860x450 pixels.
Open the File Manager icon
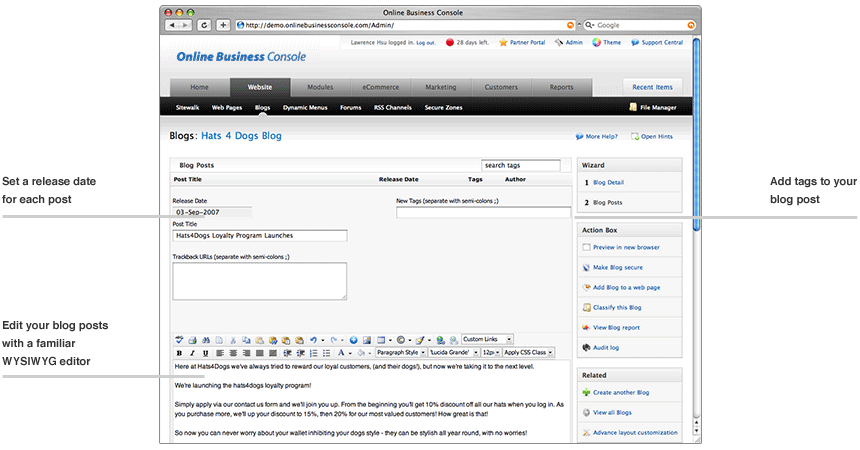click(633, 107)
